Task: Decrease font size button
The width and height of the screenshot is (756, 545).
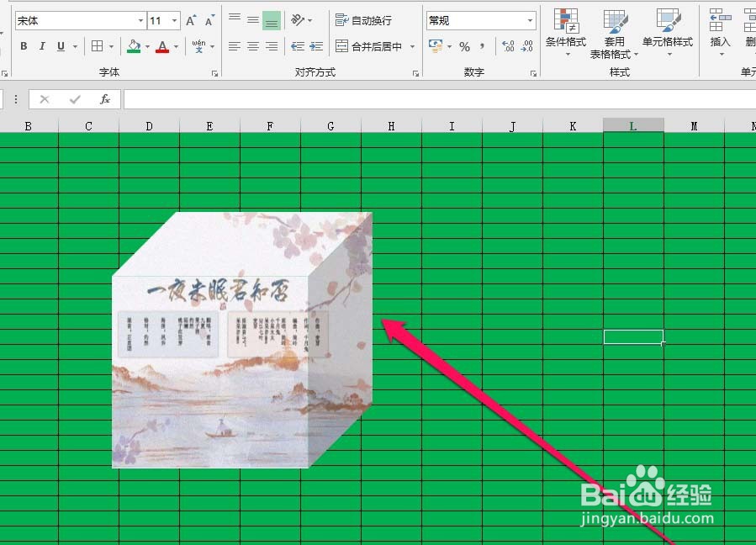Action: tap(209, 21)
